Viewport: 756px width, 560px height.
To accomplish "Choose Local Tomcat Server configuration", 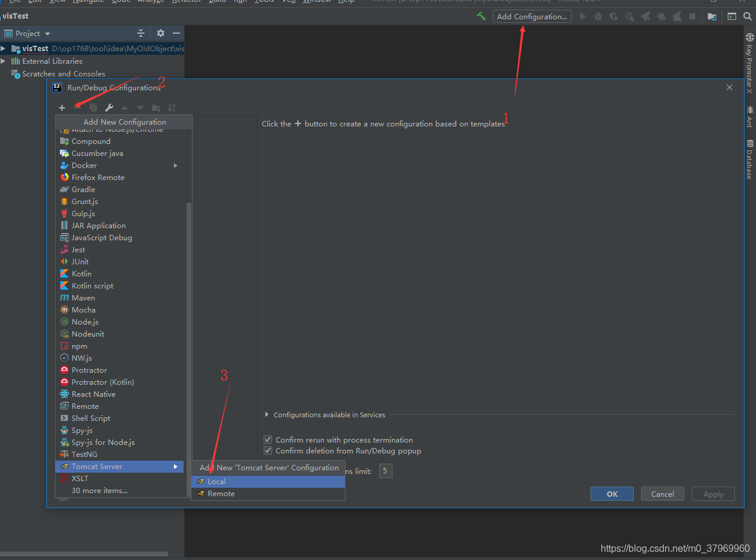I will pos(268,481).
